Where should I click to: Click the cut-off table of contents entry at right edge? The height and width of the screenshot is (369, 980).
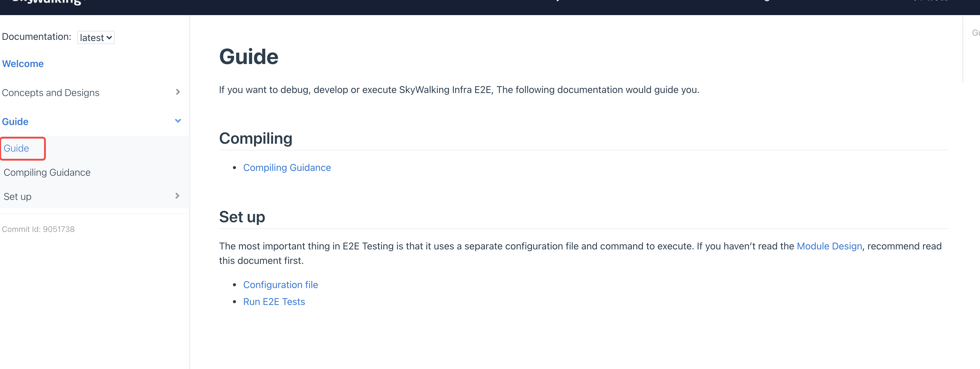pos(975,33)
